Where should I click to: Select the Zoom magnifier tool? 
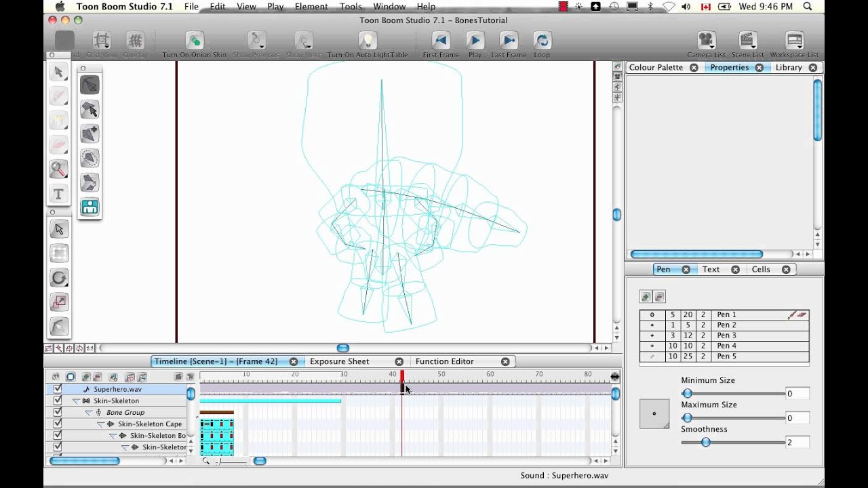pyautogui.click(x=58, y=169)
